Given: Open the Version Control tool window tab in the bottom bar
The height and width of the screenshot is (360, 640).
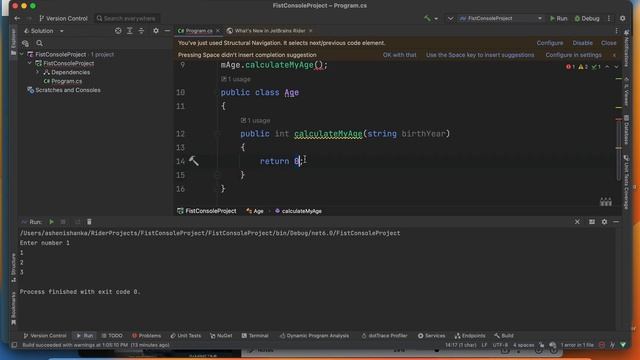Looking at the screenshot, I should [x=45, y=336].
